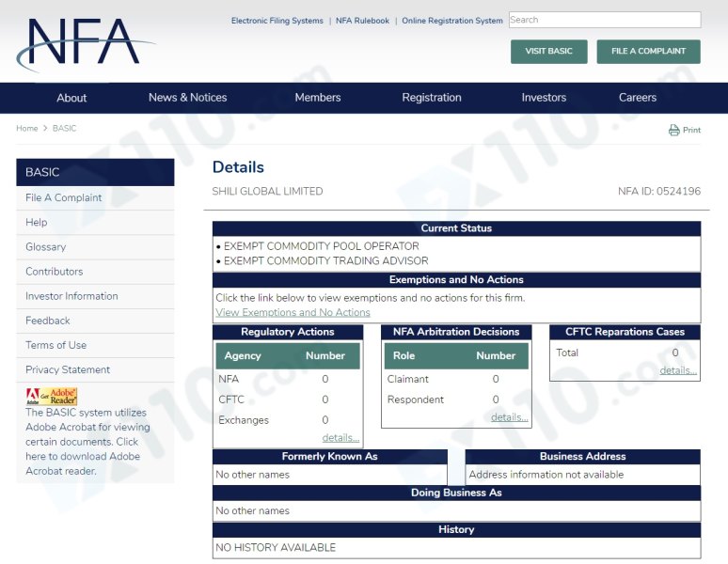Click the Adobe Reader badge icon
Screen dimensions: 728x564
click(x=52, y=396)
